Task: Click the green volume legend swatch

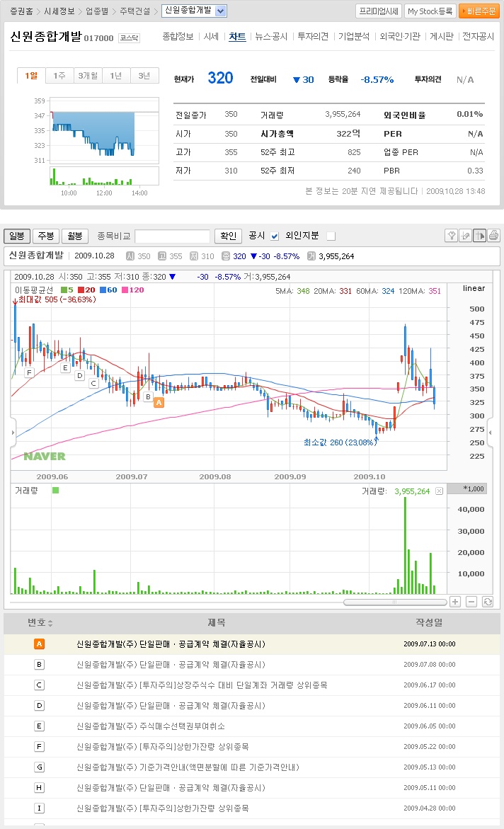Action: pyautogui.click(x=55, y=490)
